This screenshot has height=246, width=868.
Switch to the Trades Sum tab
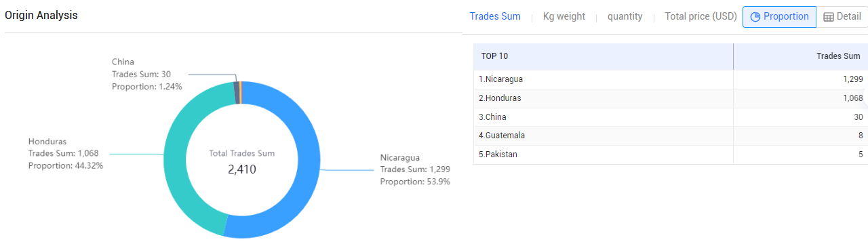[495, 16]
